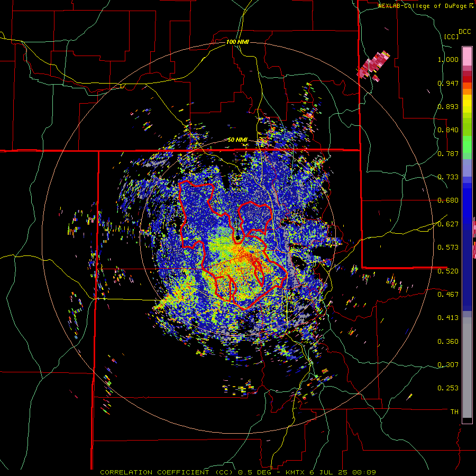The height and width of the screenshot is (476, 476).
Task: Pick the gray segment of the color bar
Action: (467, 368)
